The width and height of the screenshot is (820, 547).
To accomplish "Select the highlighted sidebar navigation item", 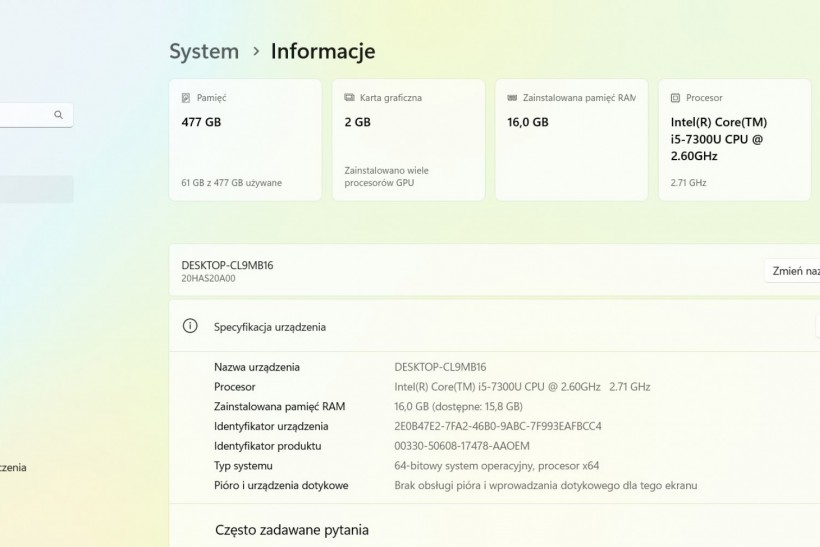I will point(36,189).
